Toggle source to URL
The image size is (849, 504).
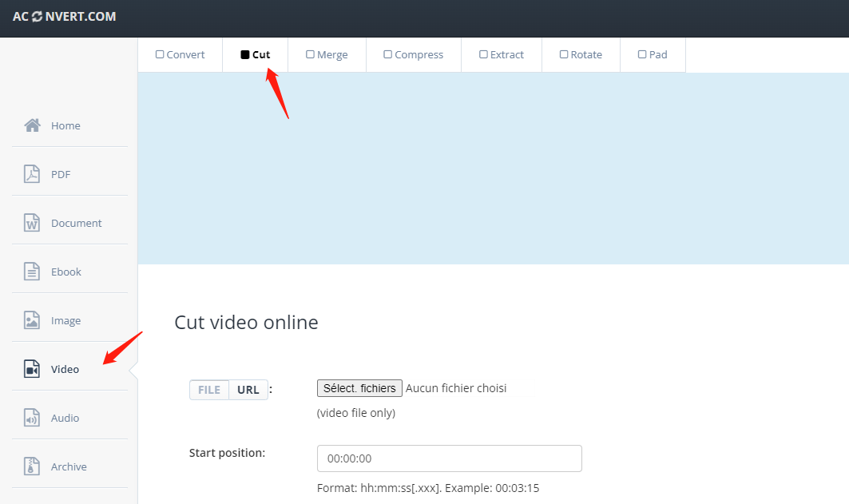[248, 390]
